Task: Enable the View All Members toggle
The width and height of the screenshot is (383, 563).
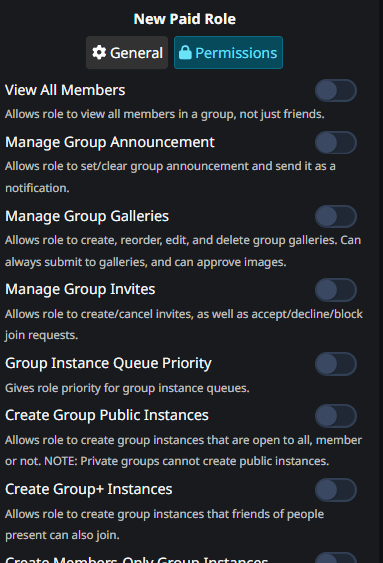Action: [x=336, y=90]
